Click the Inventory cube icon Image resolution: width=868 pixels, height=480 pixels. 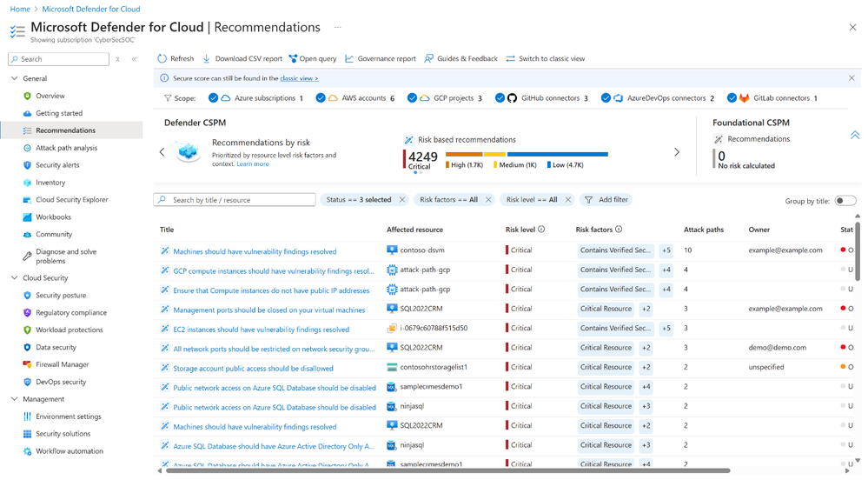pos(27,183)
